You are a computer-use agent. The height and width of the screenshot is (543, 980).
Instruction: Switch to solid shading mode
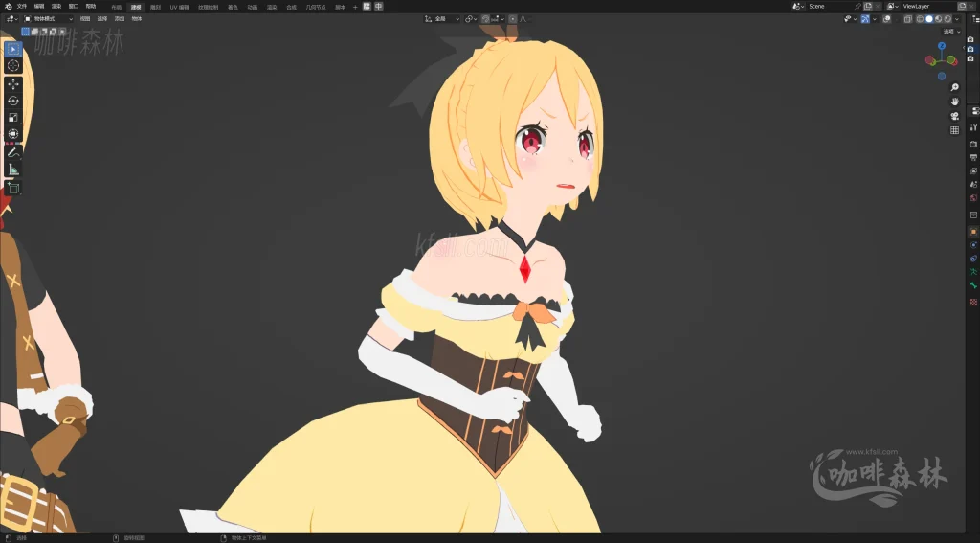[929, 19]
